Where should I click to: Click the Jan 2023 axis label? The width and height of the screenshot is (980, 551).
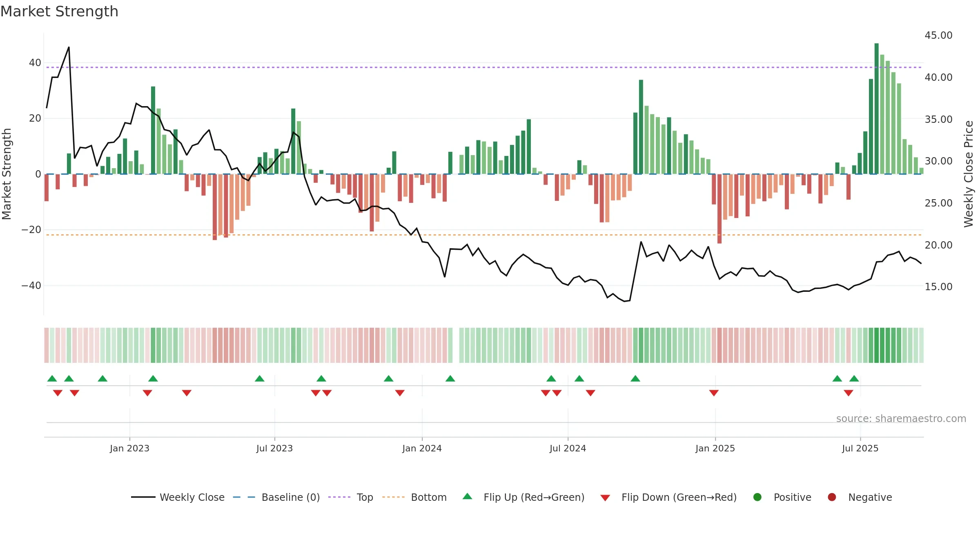pos(129,448)
